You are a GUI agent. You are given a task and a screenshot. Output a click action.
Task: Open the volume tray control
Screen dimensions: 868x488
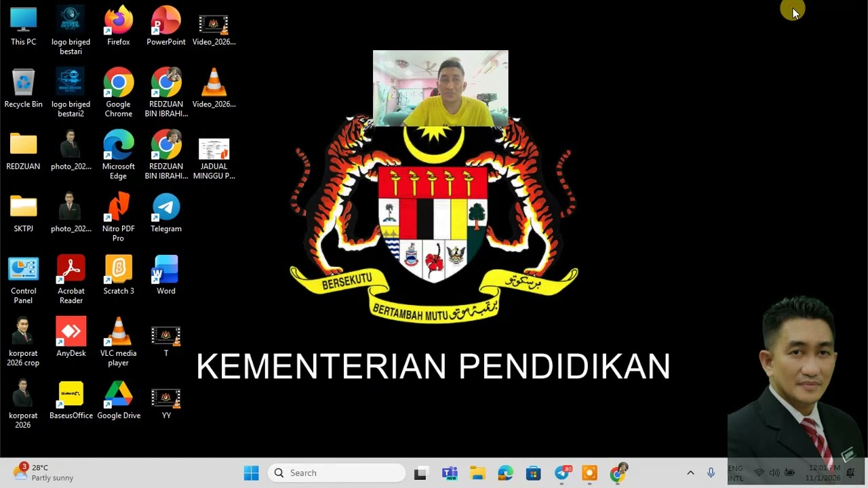point(774,473)
